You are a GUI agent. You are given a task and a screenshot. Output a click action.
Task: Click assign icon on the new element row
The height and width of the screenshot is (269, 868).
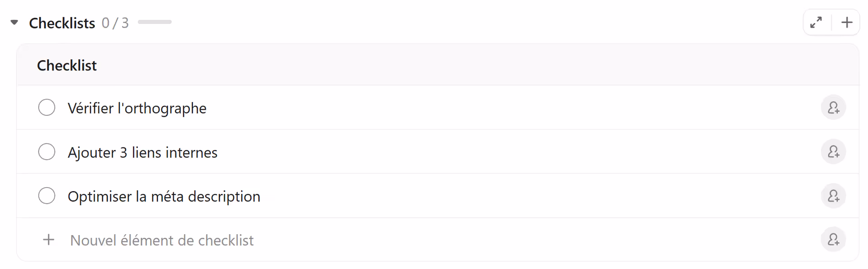833,240
